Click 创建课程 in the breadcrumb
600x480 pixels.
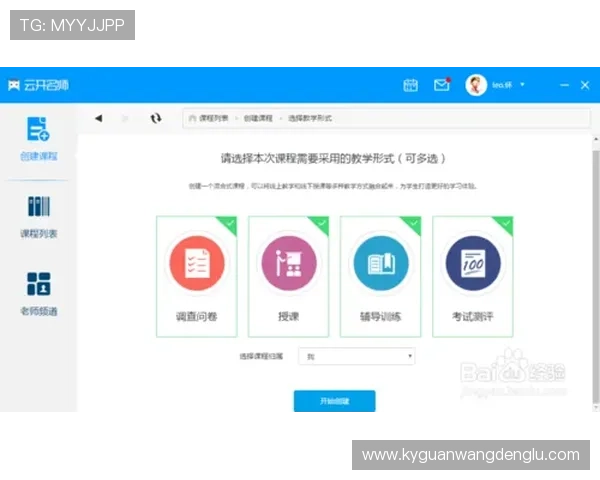(258, 118)
